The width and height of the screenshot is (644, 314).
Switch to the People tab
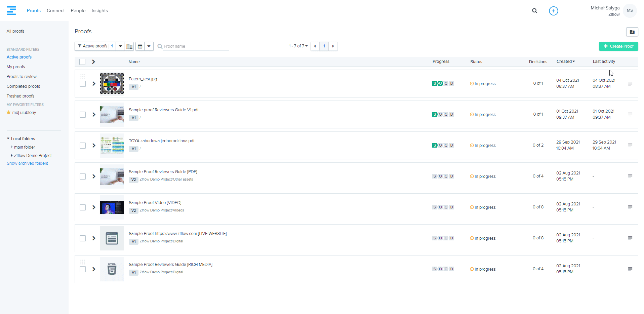(78, 11)
